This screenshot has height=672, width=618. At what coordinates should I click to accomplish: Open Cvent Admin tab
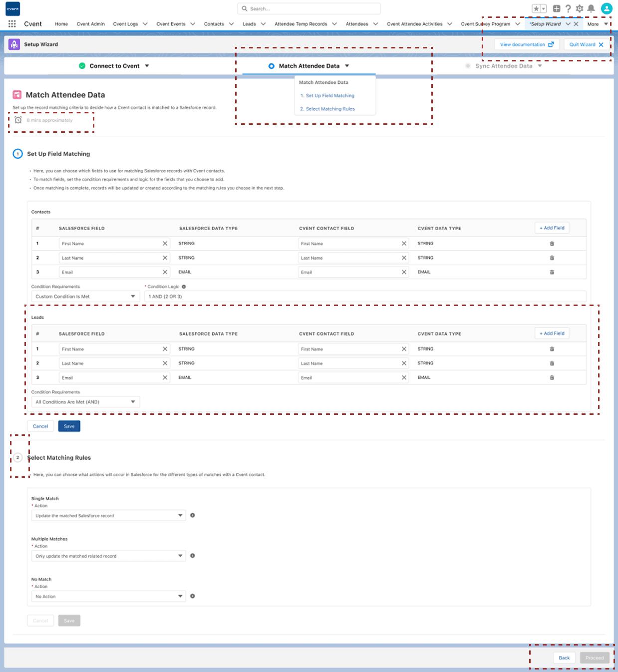click(x=91, y=24)
